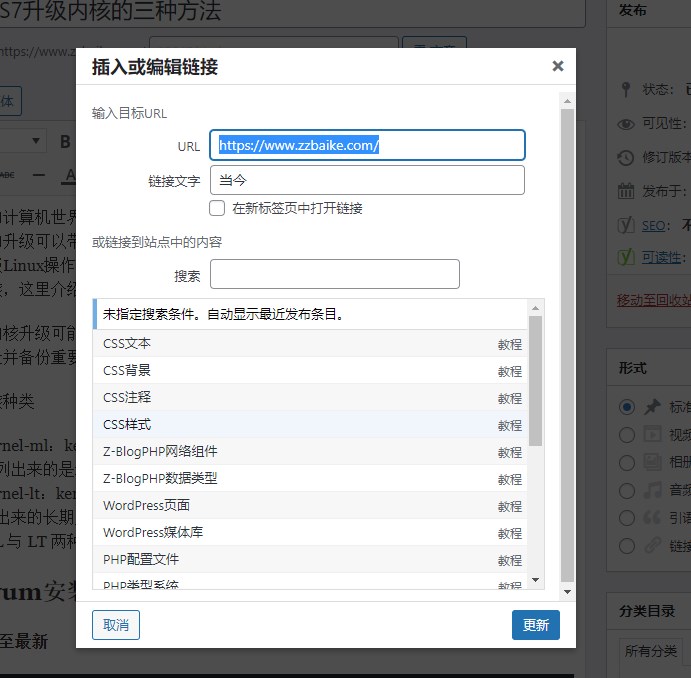This screenshot has width=691, height=678.
Task: Click the publish date calendar icon
Action: 626,191
